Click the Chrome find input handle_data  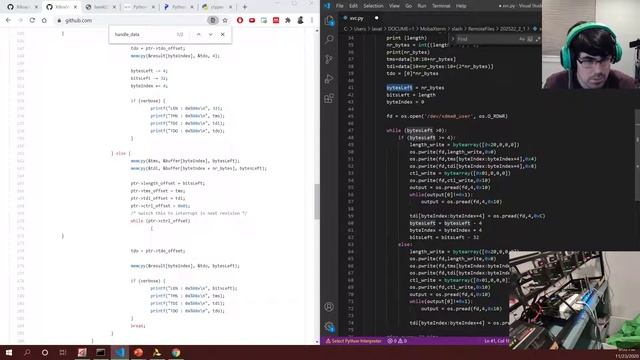pyautogui.click(x=143, y=34)
